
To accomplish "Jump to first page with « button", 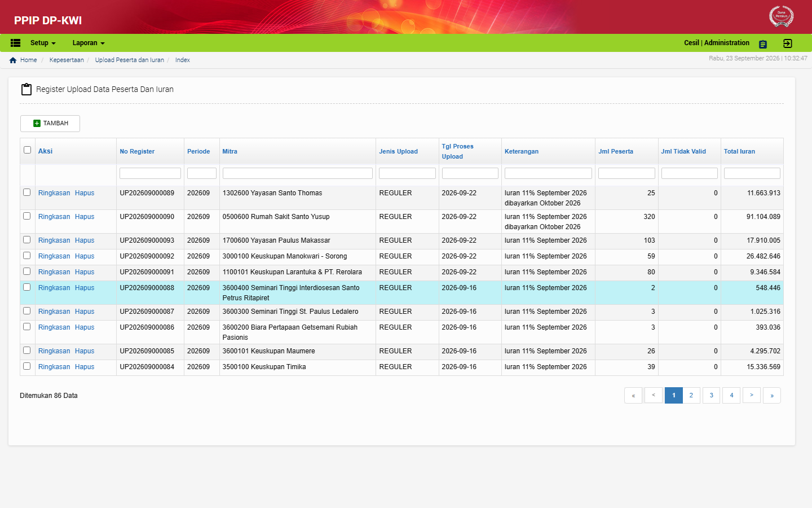I will point(633,395).
